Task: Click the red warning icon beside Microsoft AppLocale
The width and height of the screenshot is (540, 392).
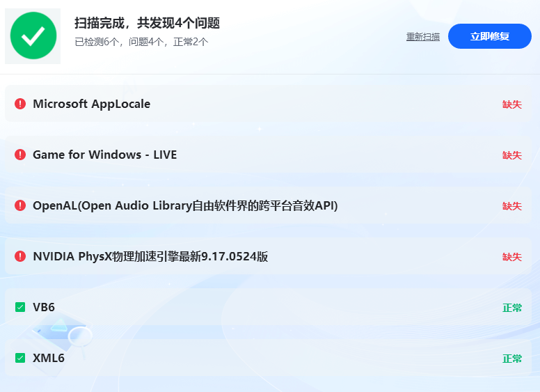Action: (20, 104)
